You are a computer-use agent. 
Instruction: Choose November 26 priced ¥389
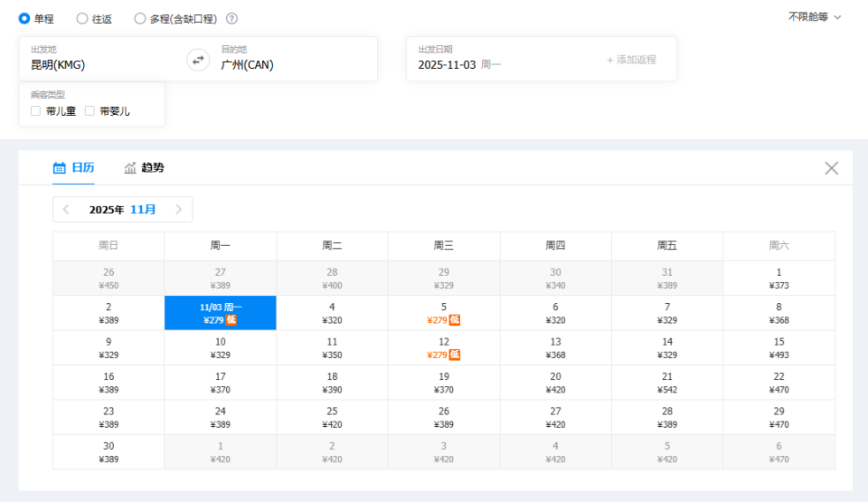coord(444,417)
